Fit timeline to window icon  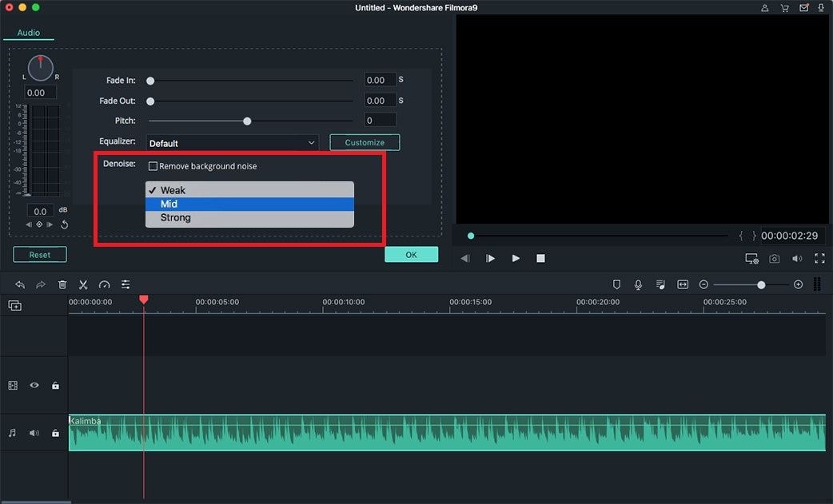(683, 285)
